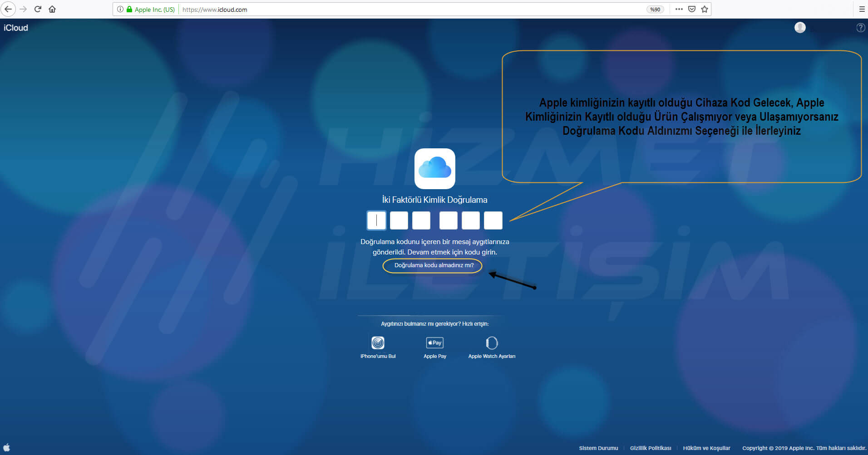Open page actions three-dot menu
The width and height of the screenshot is (868, 455).
coord(679,9)
